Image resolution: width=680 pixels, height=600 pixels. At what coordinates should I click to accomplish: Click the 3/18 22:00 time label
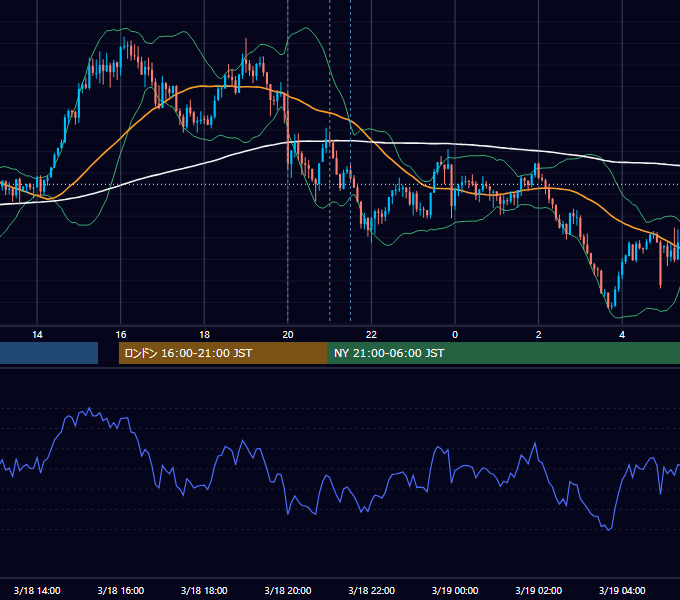point(372,590)
